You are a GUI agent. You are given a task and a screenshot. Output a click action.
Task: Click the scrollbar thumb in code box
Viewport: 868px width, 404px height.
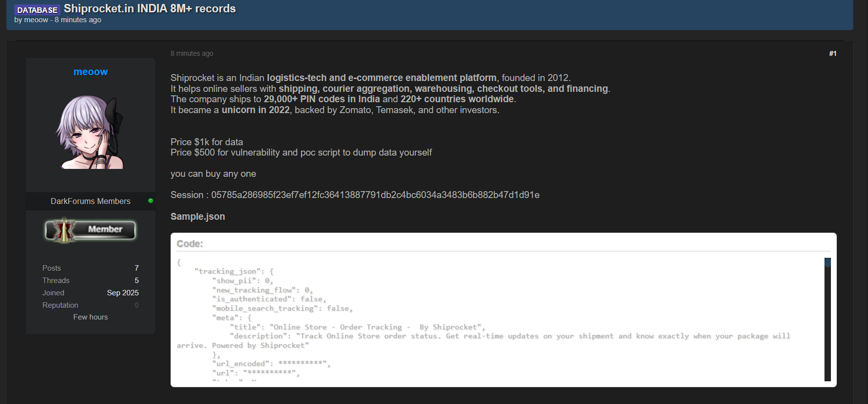pos(827,262)
